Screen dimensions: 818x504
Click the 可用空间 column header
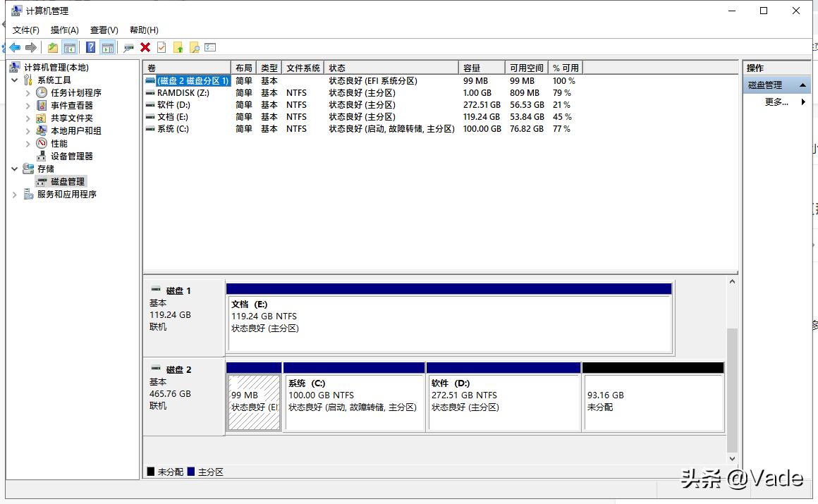click(526, 68)
